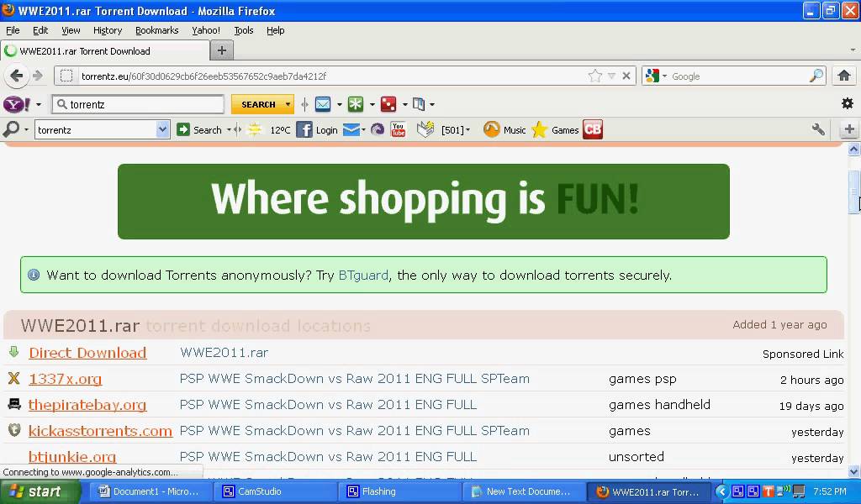861x504 pixels.
Task: Click the Yahoo search field containing torrentz
Action: (x=139, y=104)
